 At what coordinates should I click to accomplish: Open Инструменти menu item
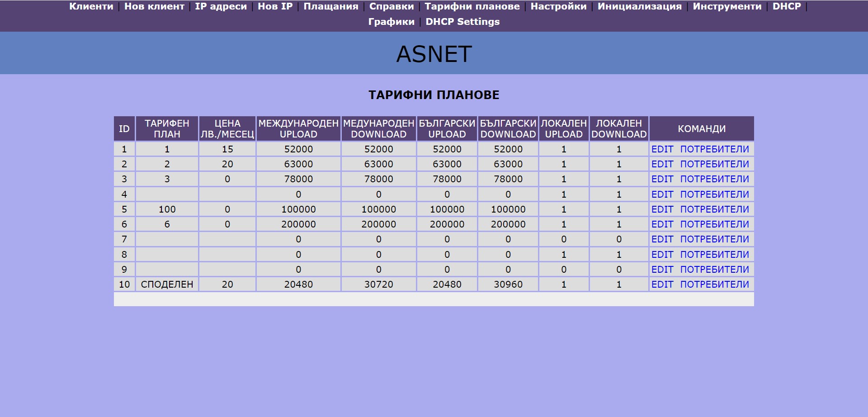tap(727, 6)
